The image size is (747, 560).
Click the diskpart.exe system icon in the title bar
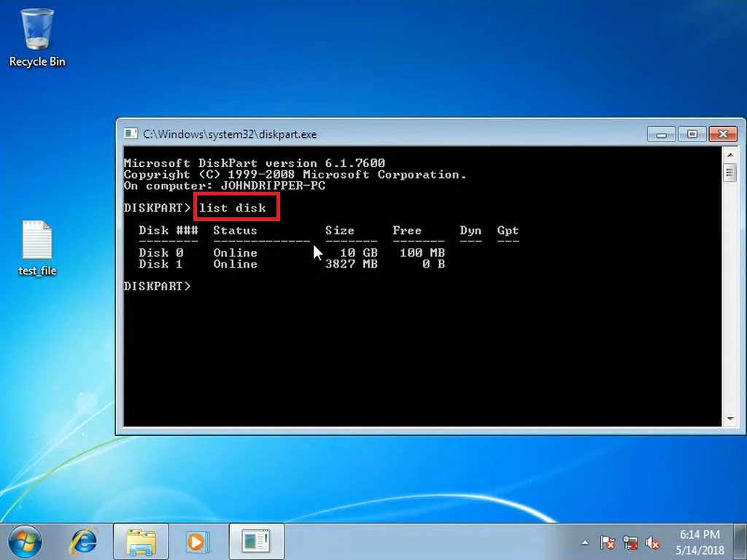pyautogui.click(x=131, y=133)
